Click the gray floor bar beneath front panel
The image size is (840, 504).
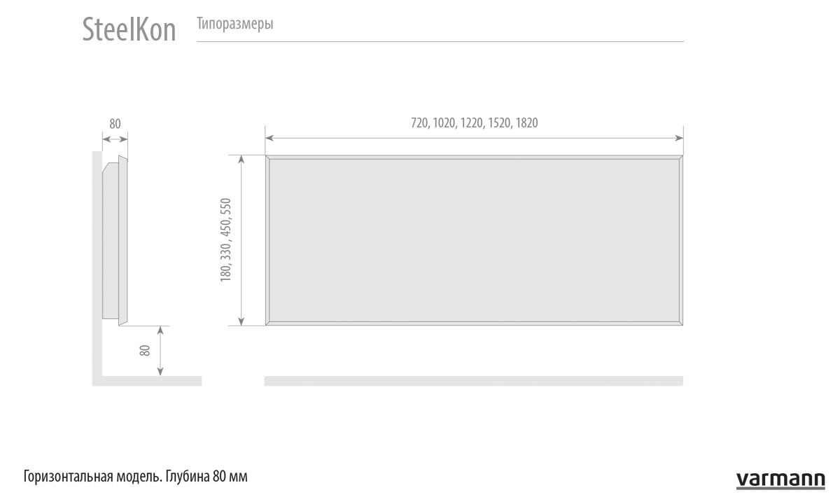473,381
